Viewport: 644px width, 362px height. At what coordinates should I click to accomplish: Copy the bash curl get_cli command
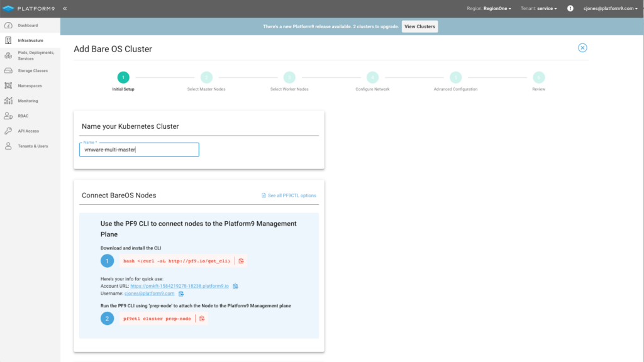241,261
